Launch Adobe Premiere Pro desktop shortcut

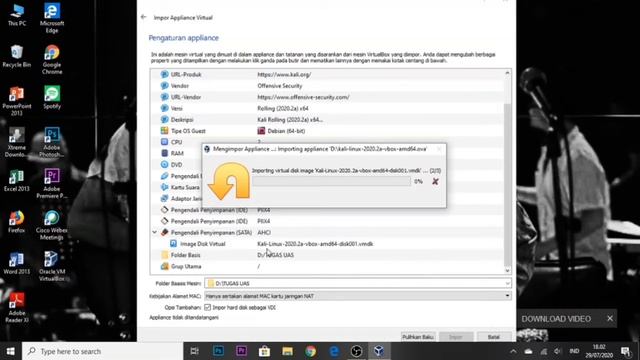coord(52,184)
